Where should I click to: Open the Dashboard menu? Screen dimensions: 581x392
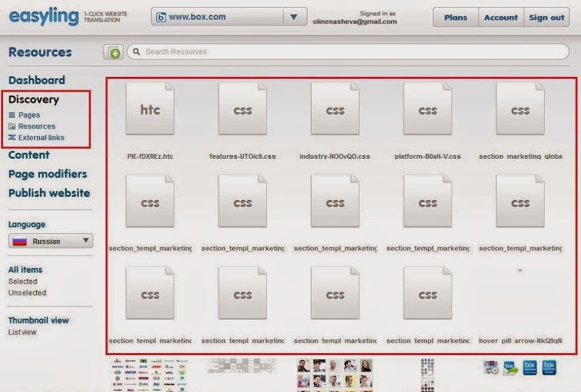coord(36,80)
